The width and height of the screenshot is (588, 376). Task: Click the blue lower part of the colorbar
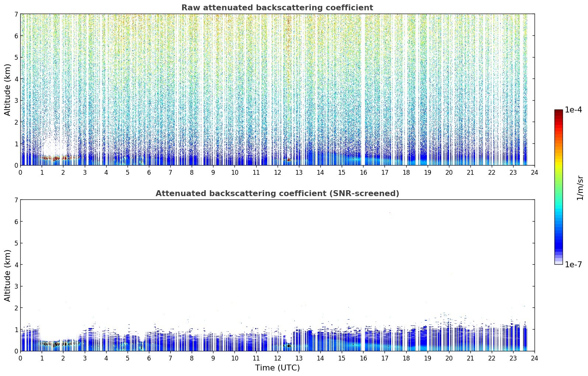click(x=559, y=236)
